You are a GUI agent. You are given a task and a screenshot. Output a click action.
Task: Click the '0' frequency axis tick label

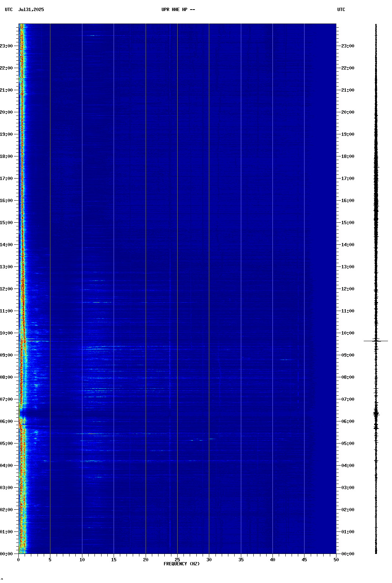[x=18, y=560]
